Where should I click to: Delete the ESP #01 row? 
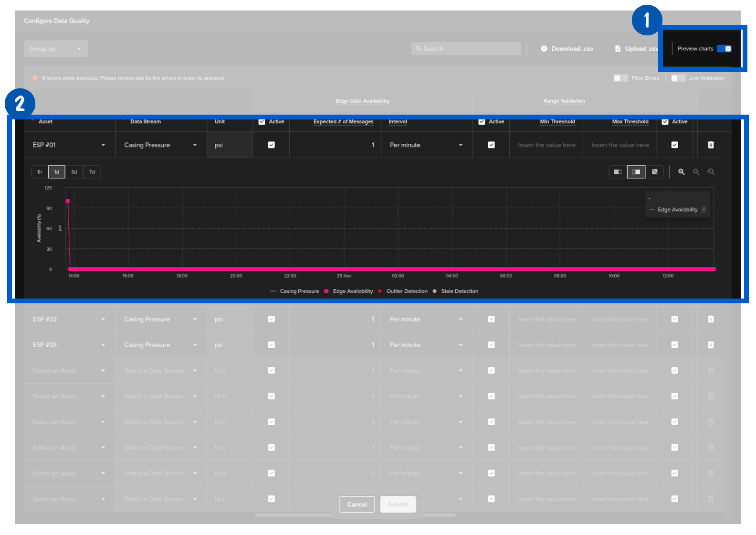[x=711, y=145]
